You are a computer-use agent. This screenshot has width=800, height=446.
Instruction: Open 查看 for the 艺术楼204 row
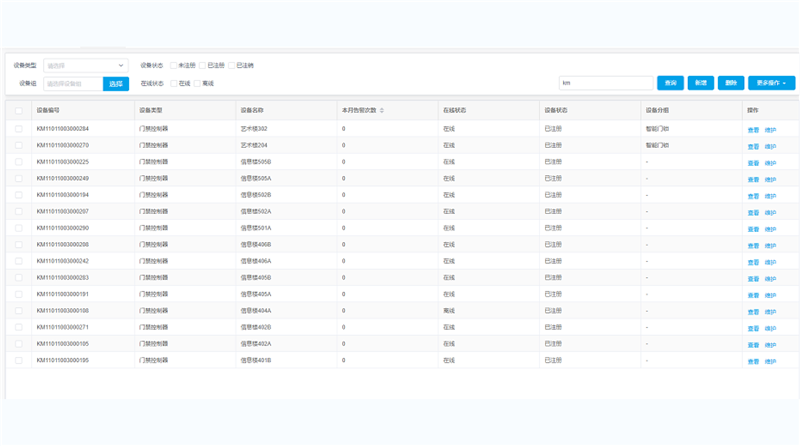click(754, 146)
